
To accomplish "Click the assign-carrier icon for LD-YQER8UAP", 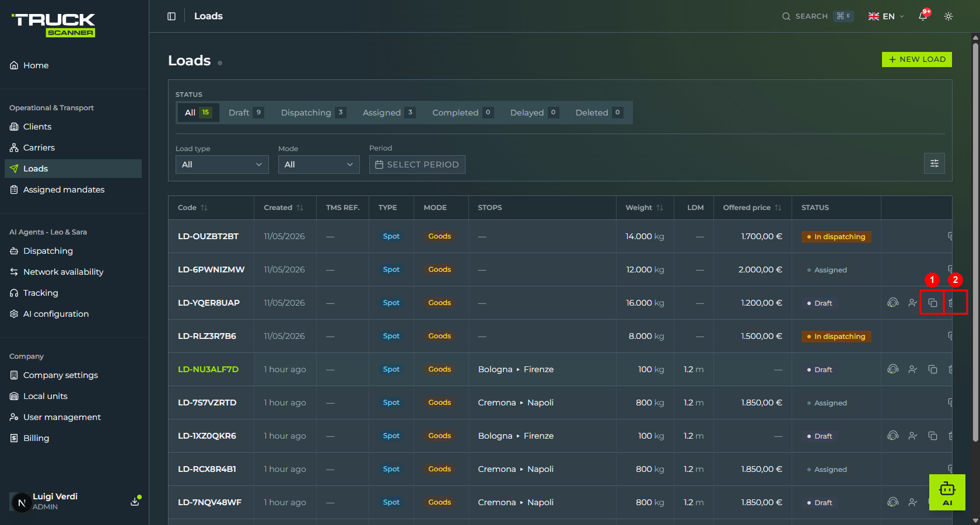I will coord(913,303).
